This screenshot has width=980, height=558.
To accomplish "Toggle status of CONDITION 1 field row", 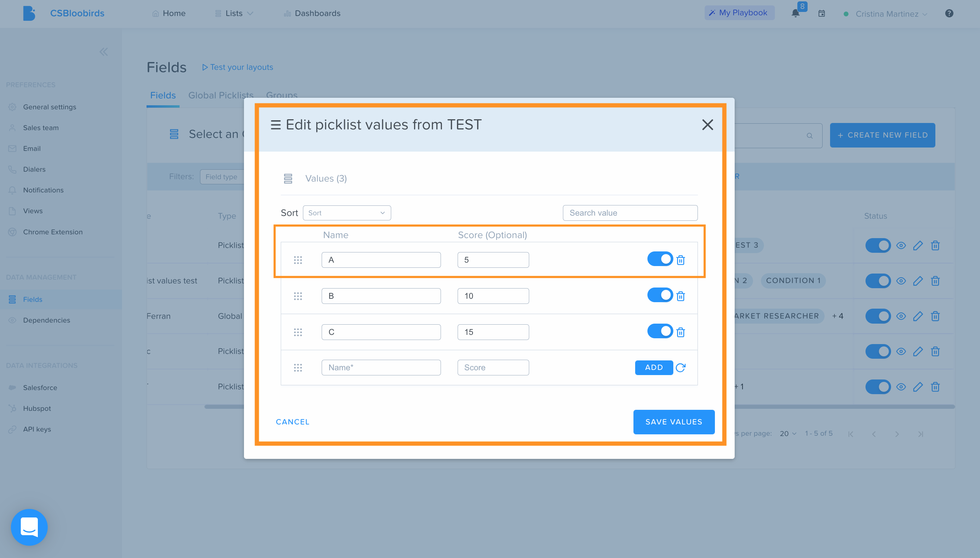I will point(878,281).
